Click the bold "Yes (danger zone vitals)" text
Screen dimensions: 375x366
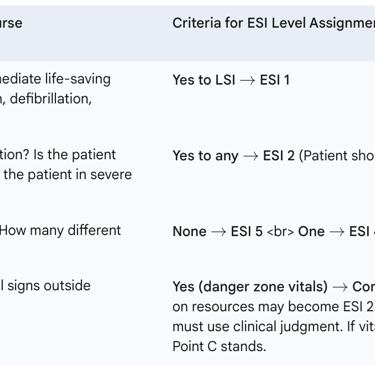click(x=250, y=287)
